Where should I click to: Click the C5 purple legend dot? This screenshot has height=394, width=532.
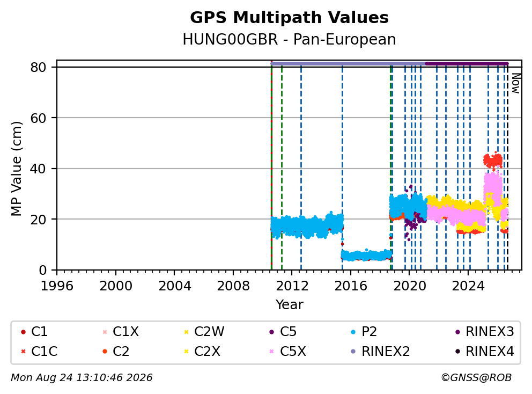tap(271, 332)
